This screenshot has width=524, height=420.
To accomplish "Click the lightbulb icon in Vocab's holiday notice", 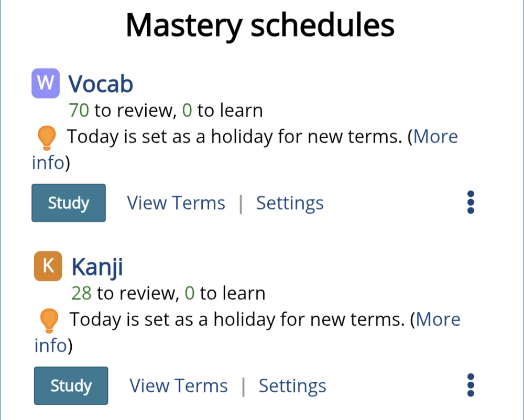I will pos(47,138).
